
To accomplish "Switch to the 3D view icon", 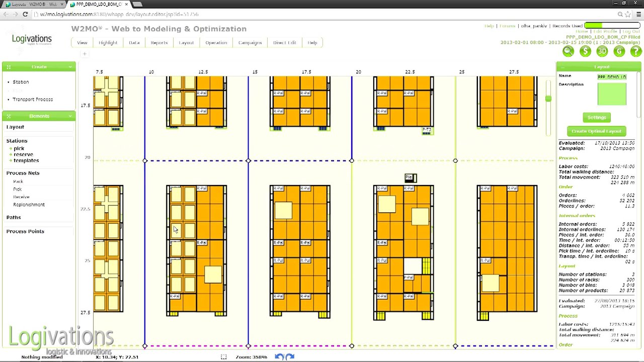I will pos(602,51).
